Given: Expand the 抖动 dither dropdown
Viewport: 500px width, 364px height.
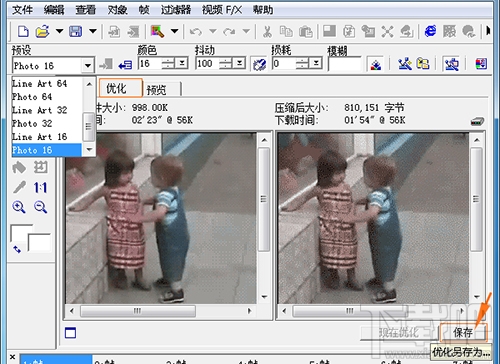Looking at the screenshot, I should coord(240,63).
